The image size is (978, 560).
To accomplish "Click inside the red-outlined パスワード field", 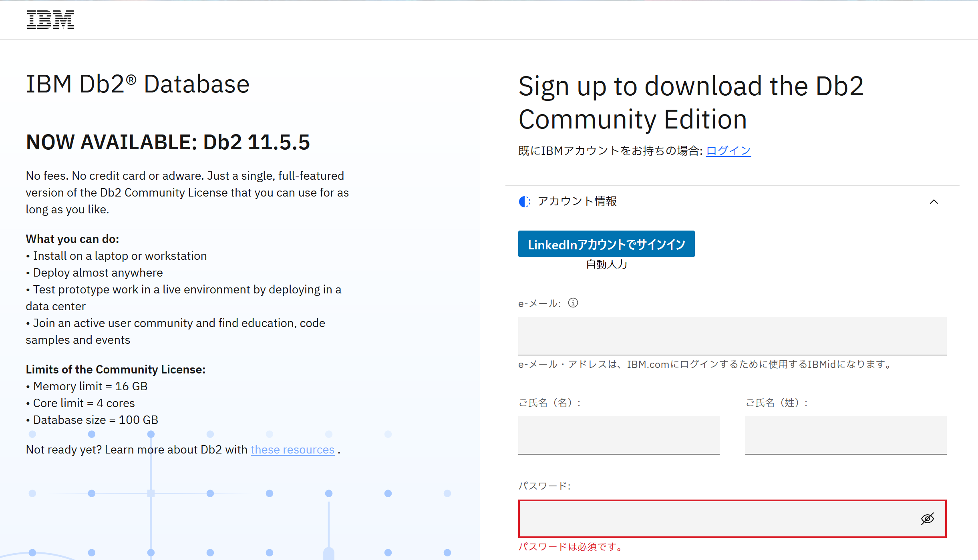I will point(717,519).
